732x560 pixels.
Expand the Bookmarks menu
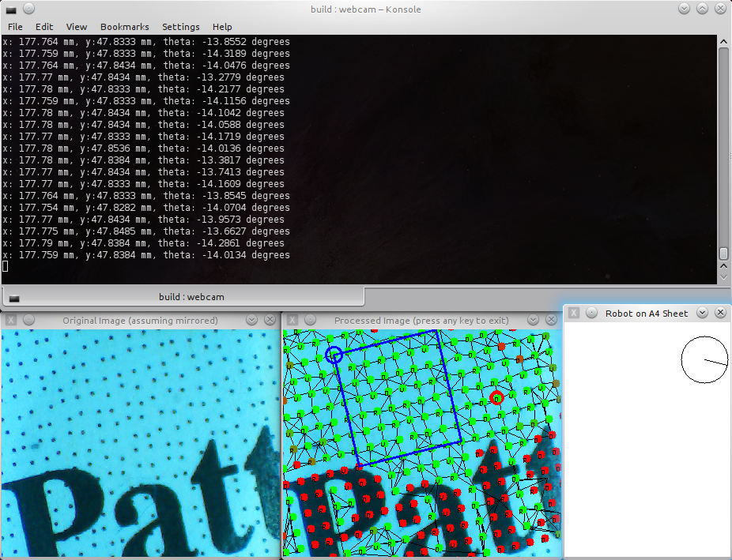124,27
